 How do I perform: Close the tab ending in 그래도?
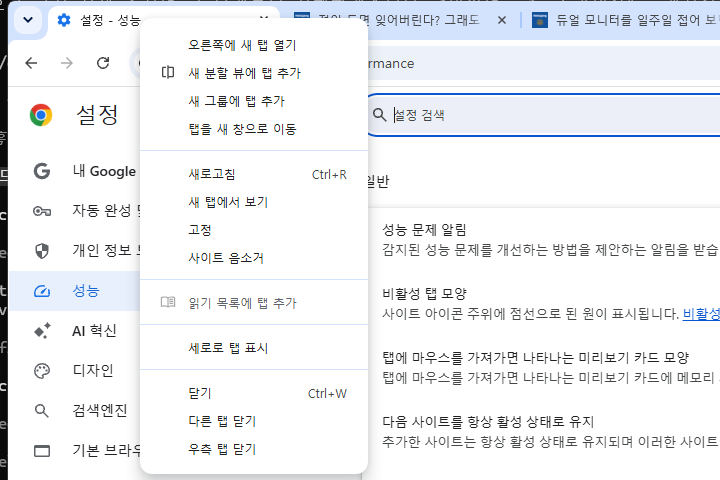(502, 20)
